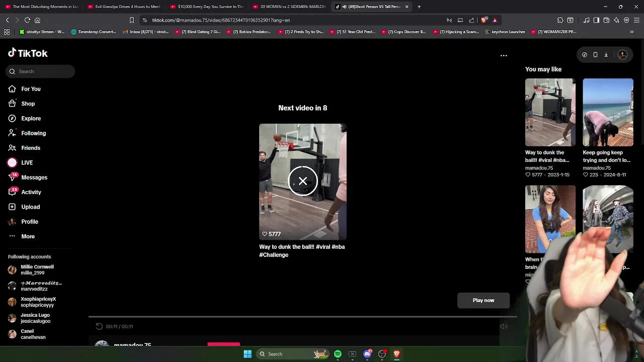This screenshot has height=362, width=644.
Task: Open Spotify from the taskbar
Action: (338, 354)
